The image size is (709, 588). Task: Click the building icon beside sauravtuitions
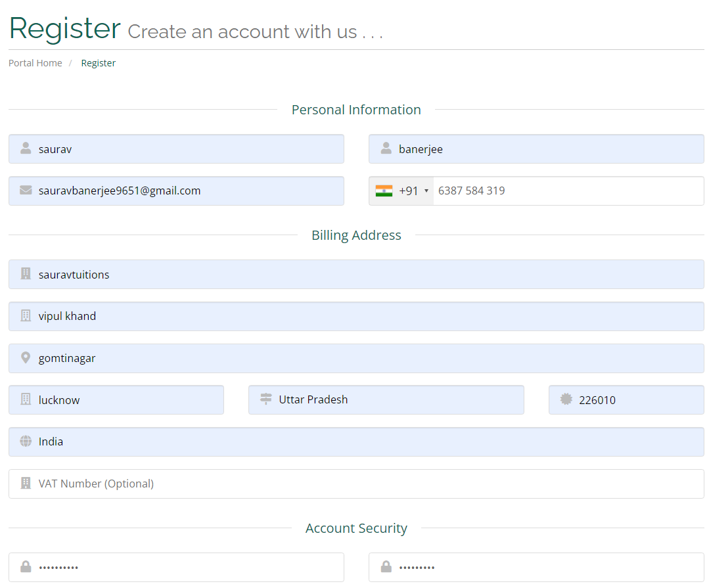25,274
